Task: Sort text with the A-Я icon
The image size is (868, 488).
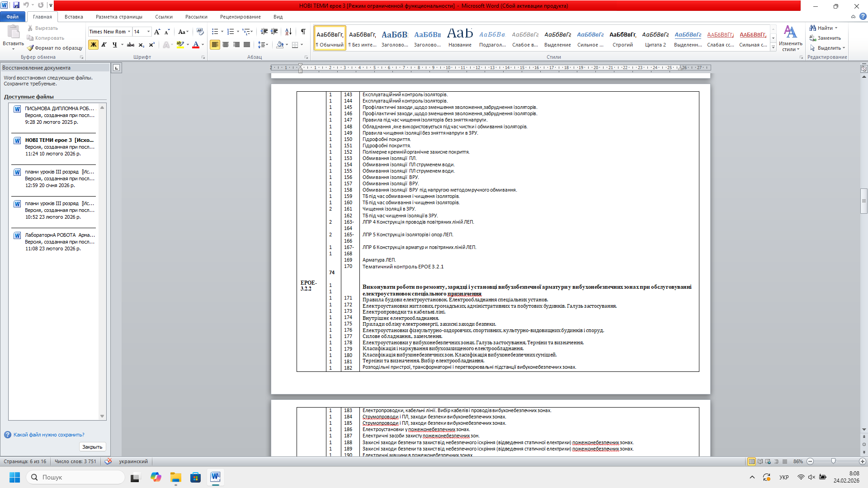Action: tap(288, 32)
